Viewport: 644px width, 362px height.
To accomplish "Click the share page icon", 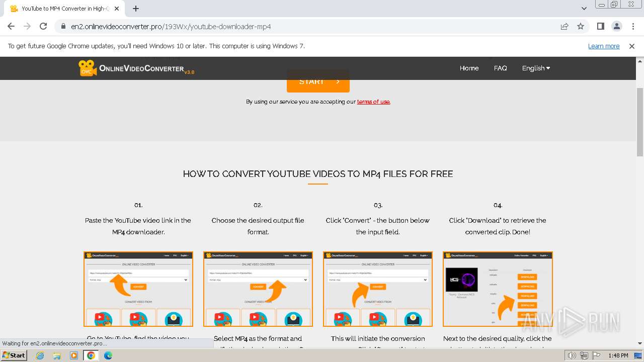I will click(x=565, y=26).
